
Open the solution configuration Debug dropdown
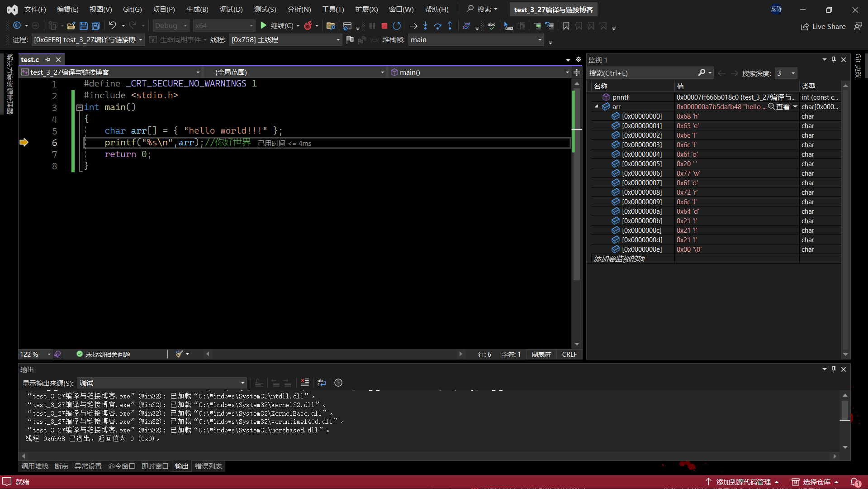171,26
